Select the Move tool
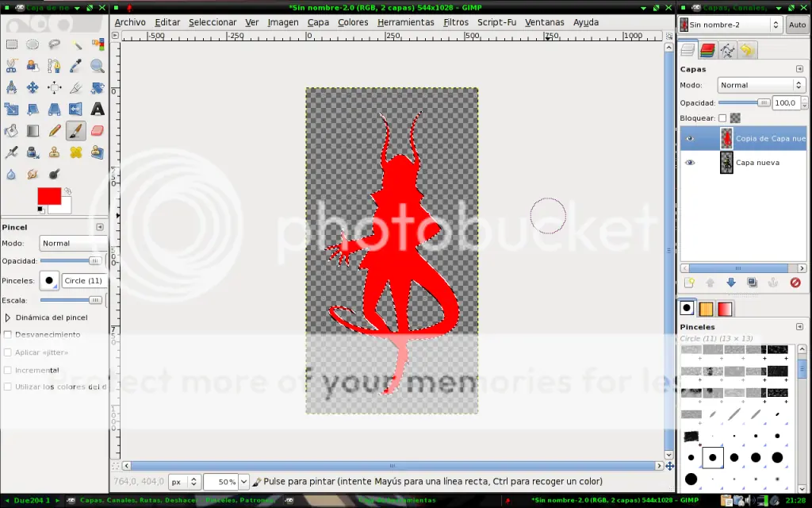The image size is (812, 508). point(33,87)
